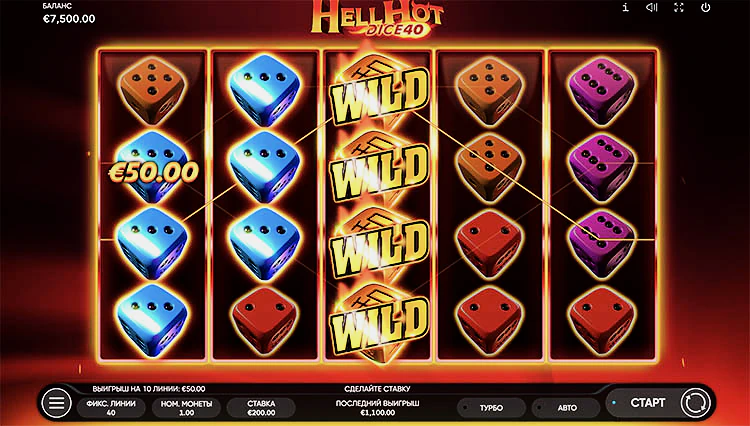Viewport: 750px width, 426px height.
Task: Open ФИКС. ЛИНИИ 40 lines selector
Action: [111, 408]
